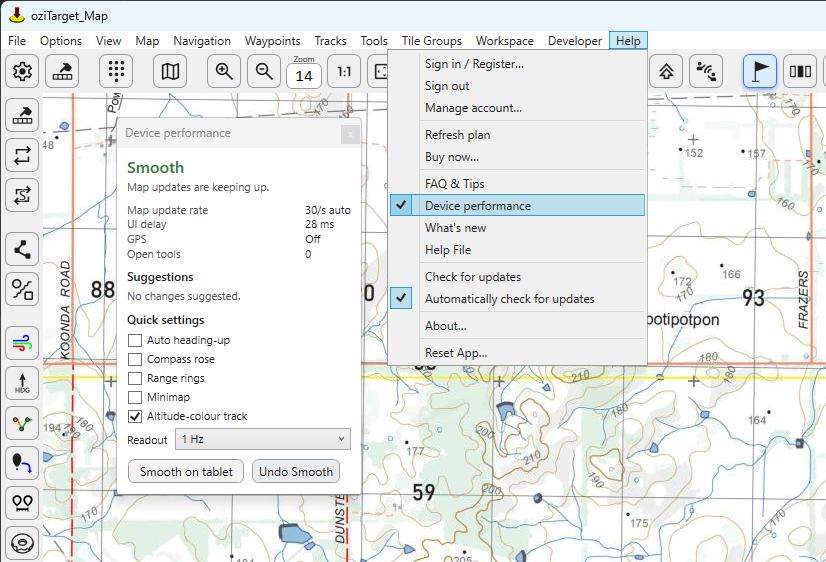This screenshot has width=826, height=562.
Task: Choose Sign in / Register...
Action: pos(517,64)
